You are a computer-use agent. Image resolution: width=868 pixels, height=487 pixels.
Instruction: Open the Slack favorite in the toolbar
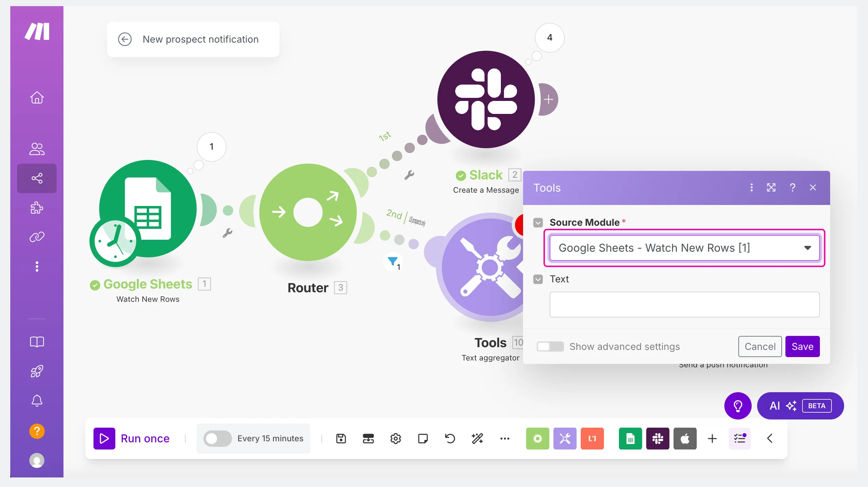click(657, 438)
